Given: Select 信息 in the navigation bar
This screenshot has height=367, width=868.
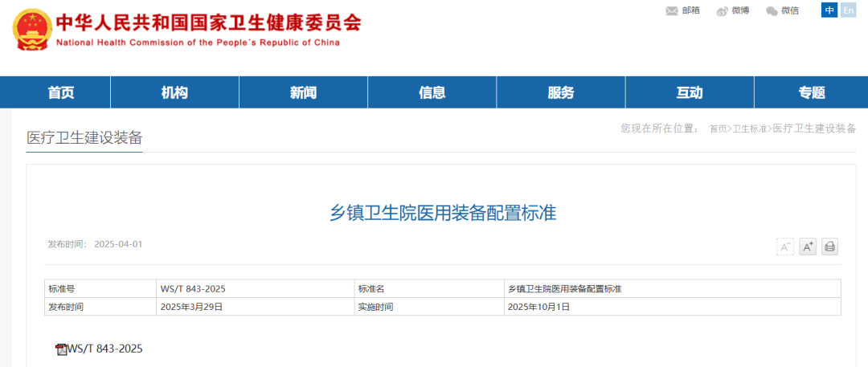Looking at the screenshot, I should [432, 92].
